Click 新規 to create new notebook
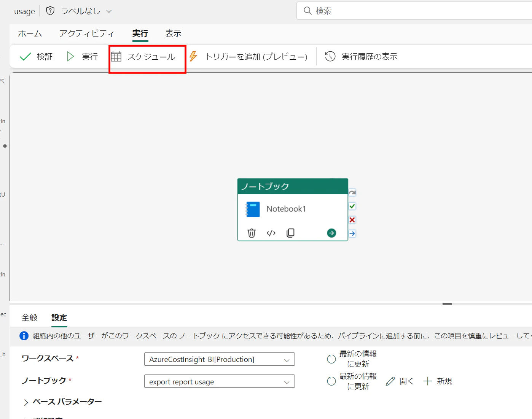This screenshot has width=532, height=419. tap(438, 381)
